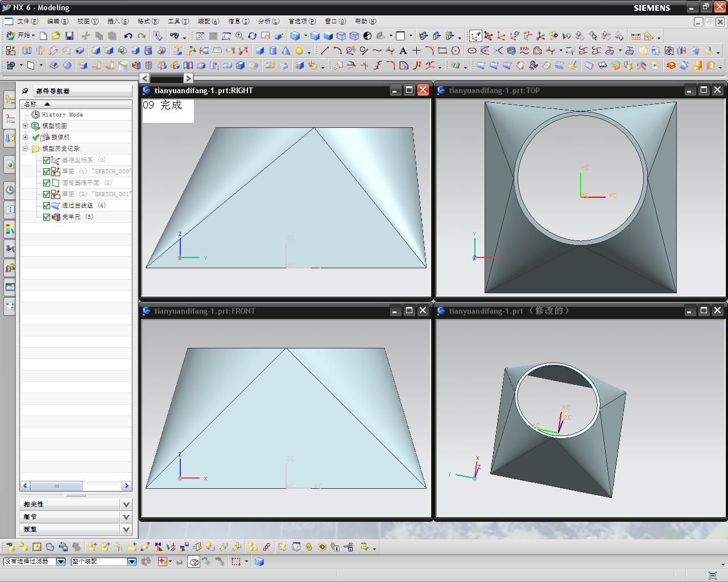Select the Ellipse curve tool
This screenshot has width=728, height=582.
pos(472,51)
